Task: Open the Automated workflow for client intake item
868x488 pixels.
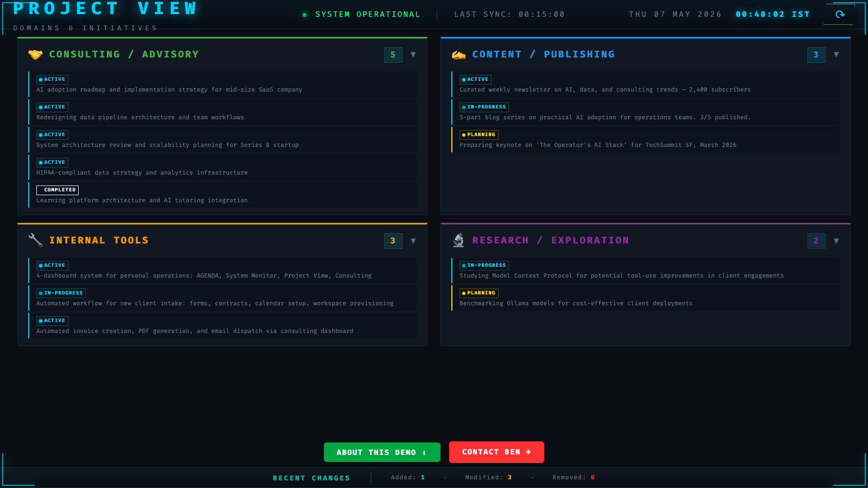Action: pos(222,298)
